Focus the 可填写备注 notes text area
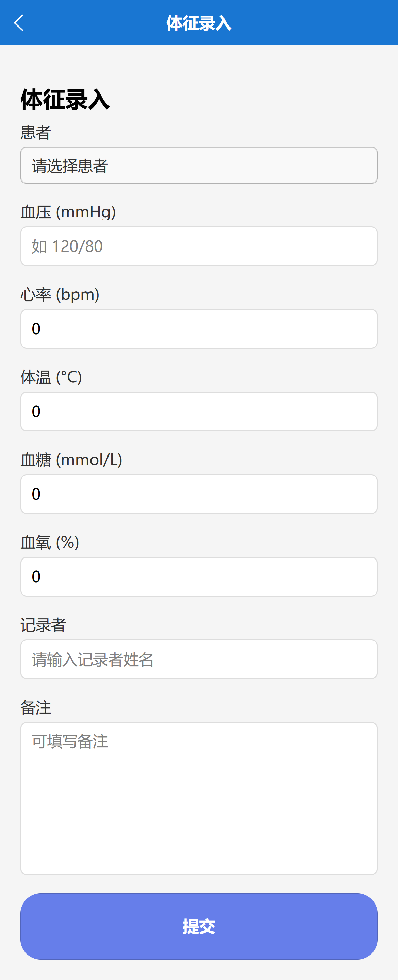The width and height of the screenshot is (398, 980). [199, 798]
